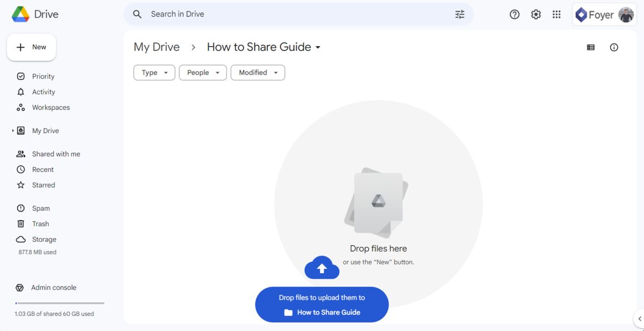Click the 1.03 GB of shared 60 GB used text
The image size is (644, 331).
pos(54,314)
